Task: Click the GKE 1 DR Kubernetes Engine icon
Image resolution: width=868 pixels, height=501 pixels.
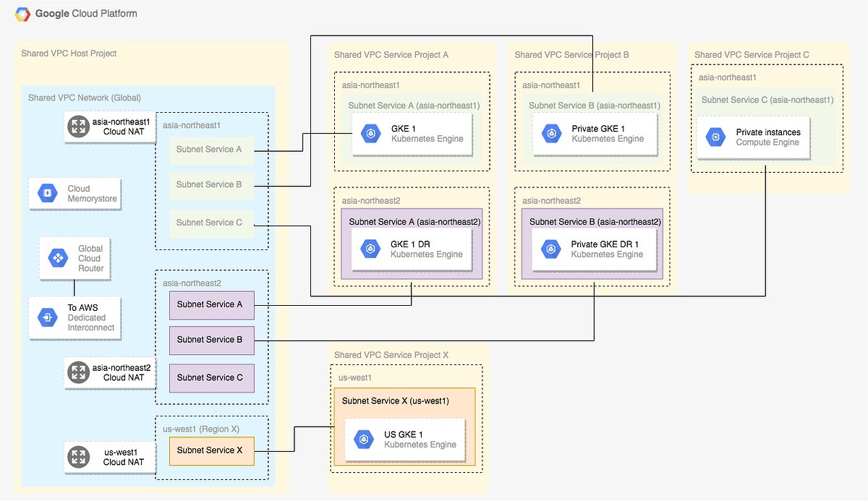Action: coord(370,248)
